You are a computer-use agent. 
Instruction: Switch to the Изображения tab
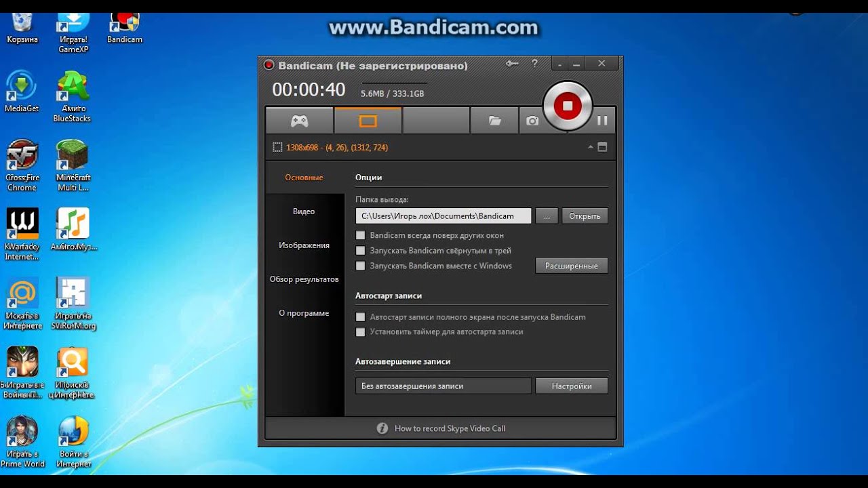point(304,245)
